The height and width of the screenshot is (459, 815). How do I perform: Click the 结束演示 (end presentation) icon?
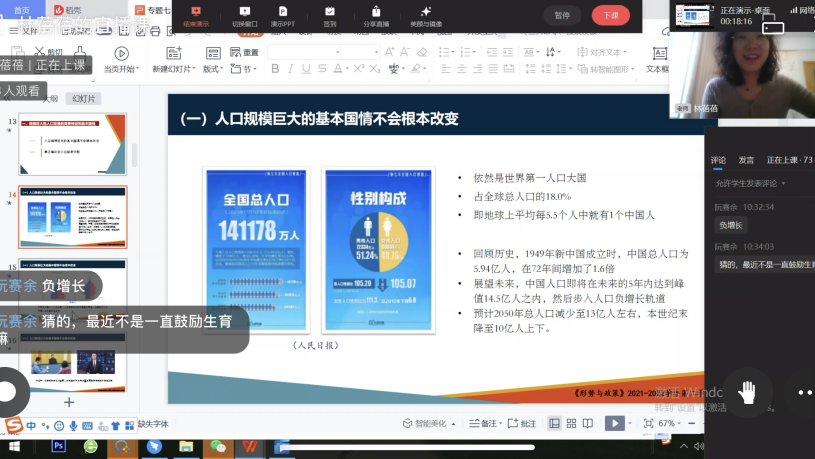click(195, 15)
